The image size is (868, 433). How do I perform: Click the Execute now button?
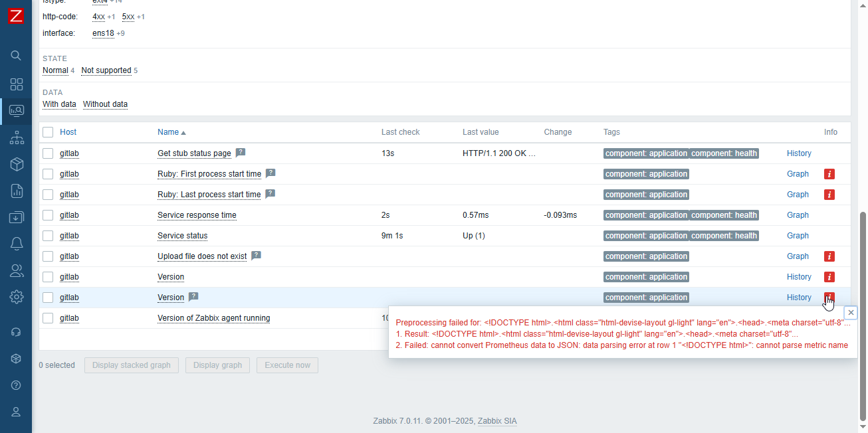tap(287, 365)
